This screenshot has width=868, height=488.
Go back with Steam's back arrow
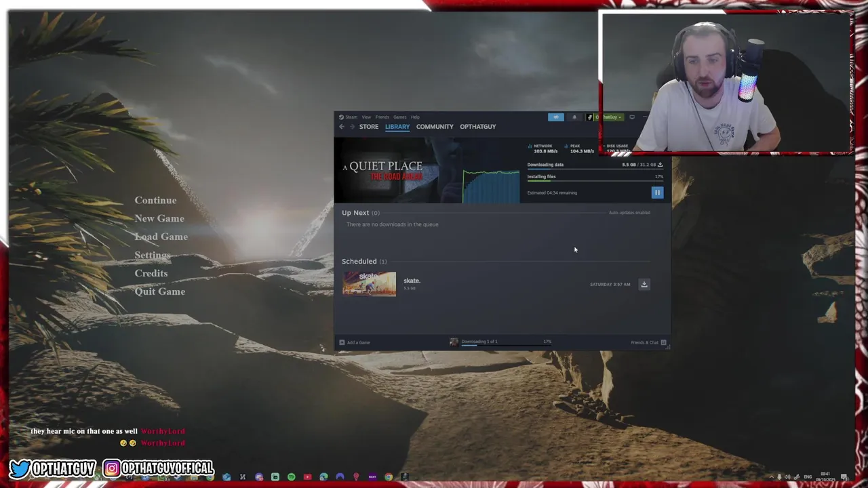tap(342, 127)
